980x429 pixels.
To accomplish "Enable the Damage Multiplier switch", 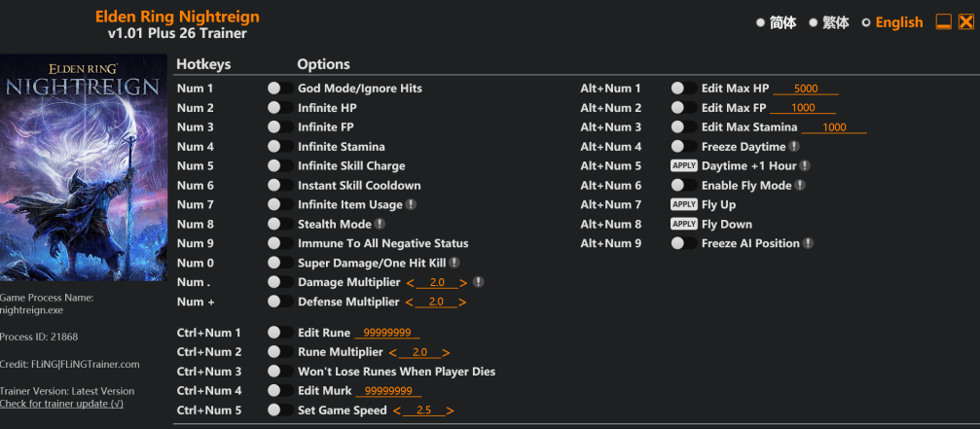I will point(280,282).
